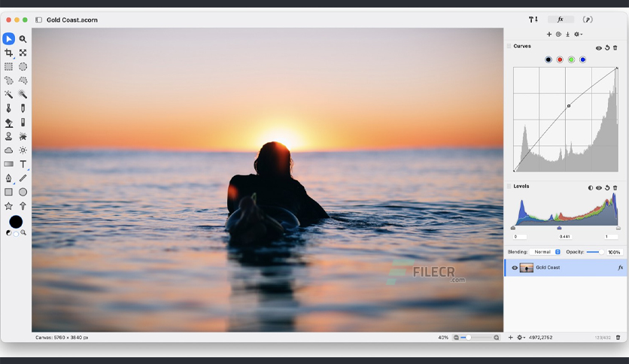Select the Magic Wand tool
Image resolution: width=629 pixels, height=364 pixels.
click(x=9, y=95)
